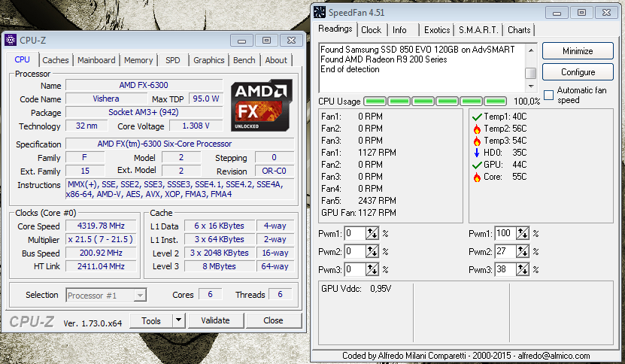This screenshot has height=364, width=625.
Task: Click the Fan5 2437 RPM reading
Action: pos(359,201)
